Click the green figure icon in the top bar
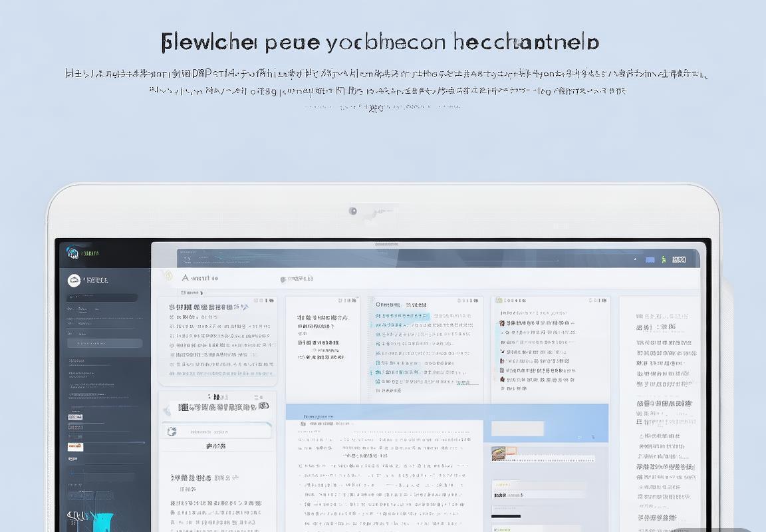The height and width of the screenshot is (532, 766). (x=664, y=259)
